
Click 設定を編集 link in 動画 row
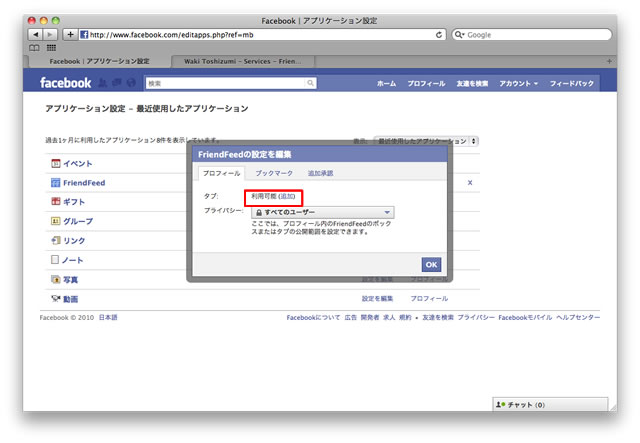click(x=377, y=298)
